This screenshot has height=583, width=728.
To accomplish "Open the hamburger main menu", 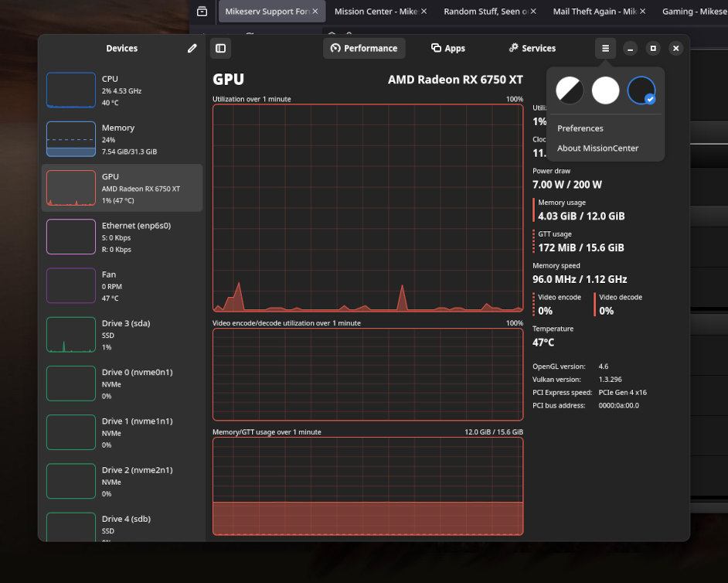I will tap(605, 48).
